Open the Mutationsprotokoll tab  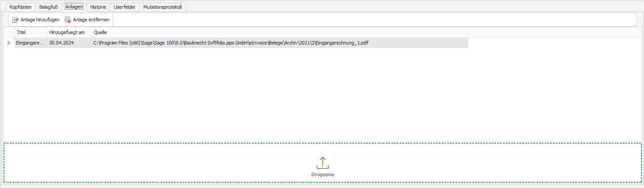[x=163, y=7]
